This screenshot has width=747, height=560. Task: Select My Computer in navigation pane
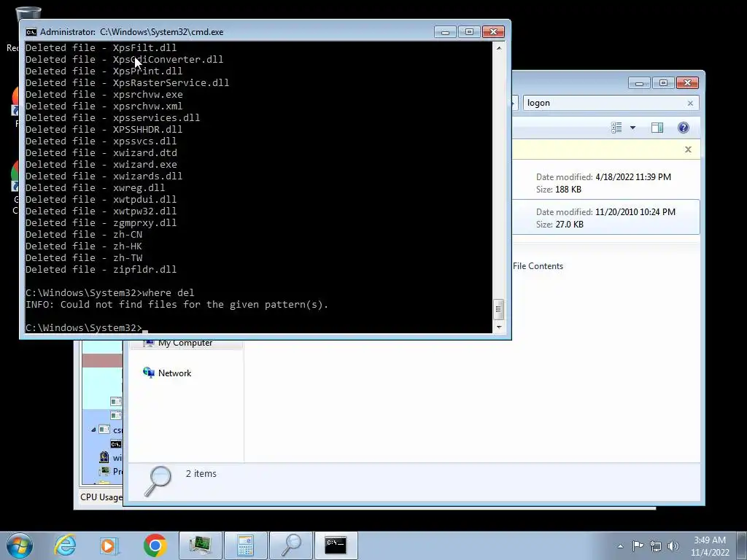tap(185, 343)
